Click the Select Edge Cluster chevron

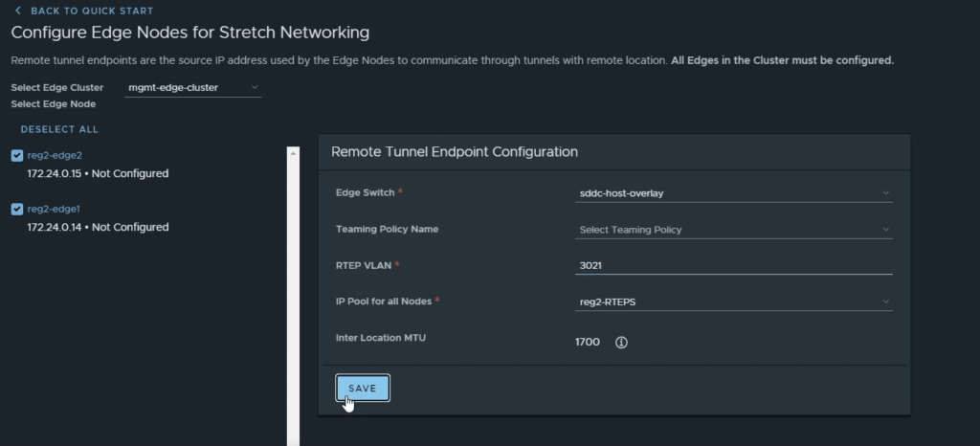pyautogui.click(x=255, y=87)
